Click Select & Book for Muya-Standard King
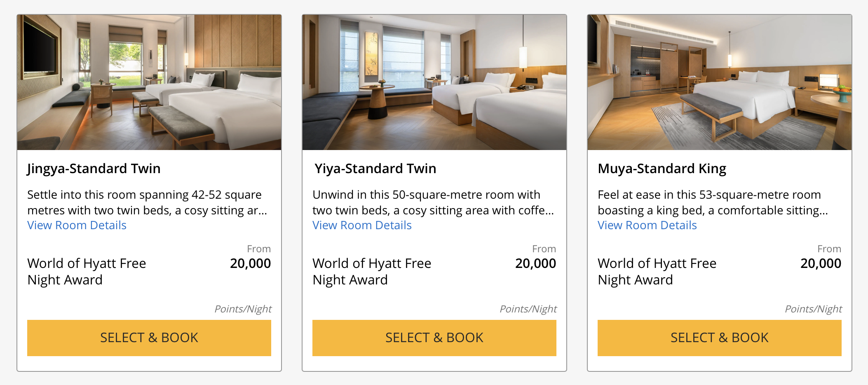 coord(720,338)
